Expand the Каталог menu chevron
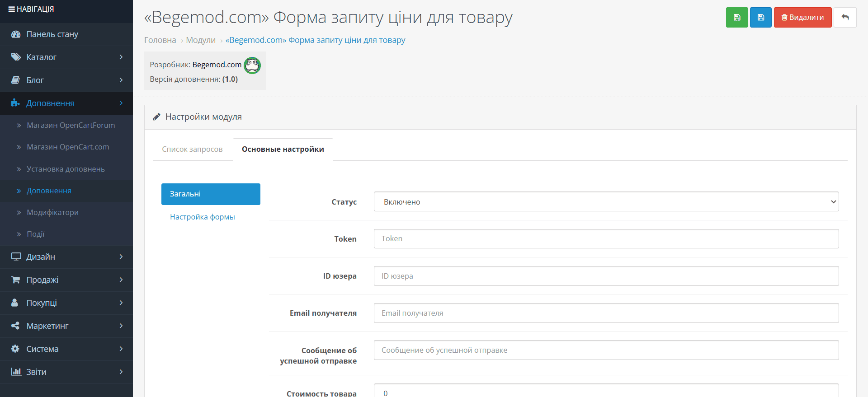This screenshot has height=397, width=868. pyautogui.click(x=121, y=57)
